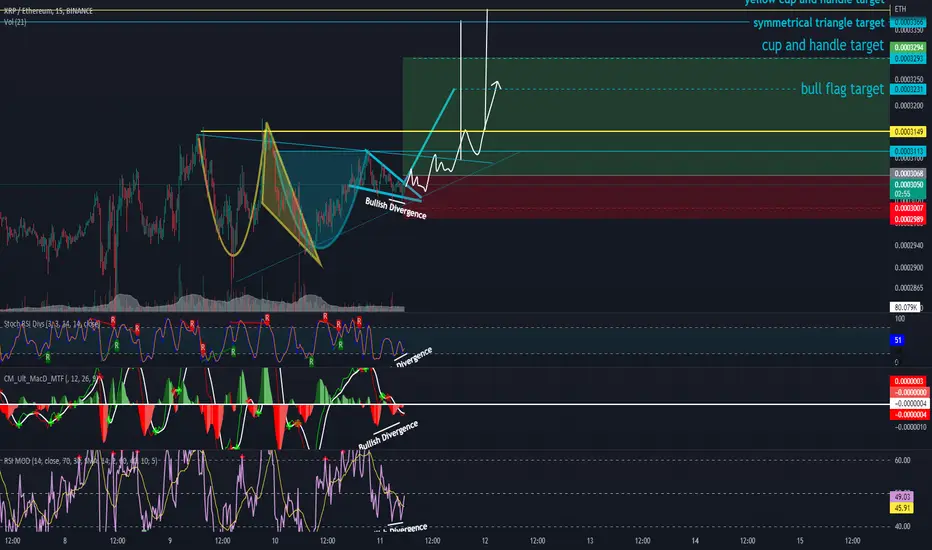Click the 02:55 bar countdown timer

point(902,194)
